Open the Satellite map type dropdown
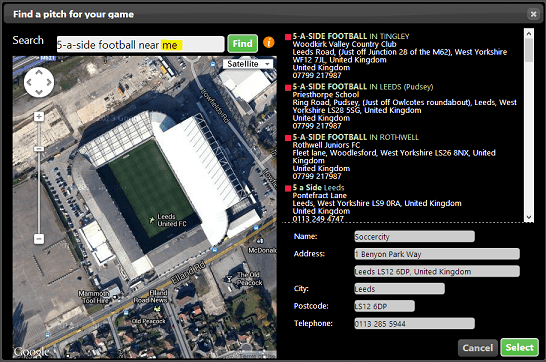 click(248, 64)
